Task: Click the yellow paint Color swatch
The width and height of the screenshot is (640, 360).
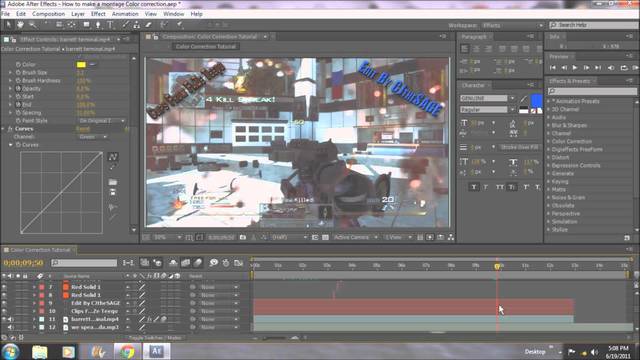Action: tap(81, 64)
